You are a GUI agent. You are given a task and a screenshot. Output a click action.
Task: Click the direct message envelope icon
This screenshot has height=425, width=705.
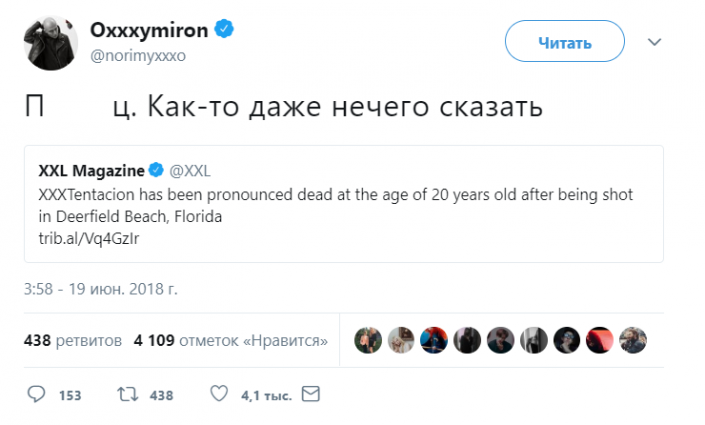311,395
